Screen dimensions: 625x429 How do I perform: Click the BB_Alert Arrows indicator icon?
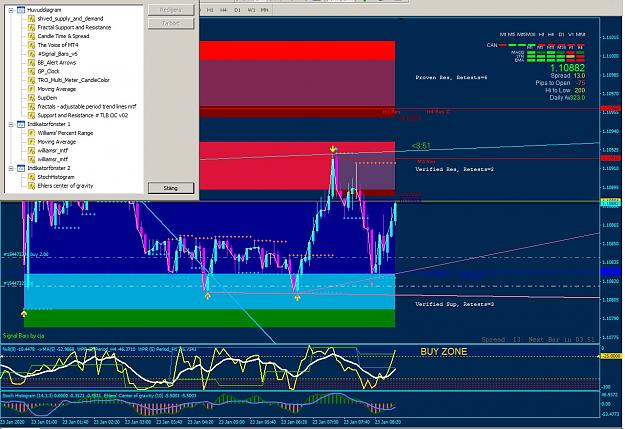(x=31, y=62)
